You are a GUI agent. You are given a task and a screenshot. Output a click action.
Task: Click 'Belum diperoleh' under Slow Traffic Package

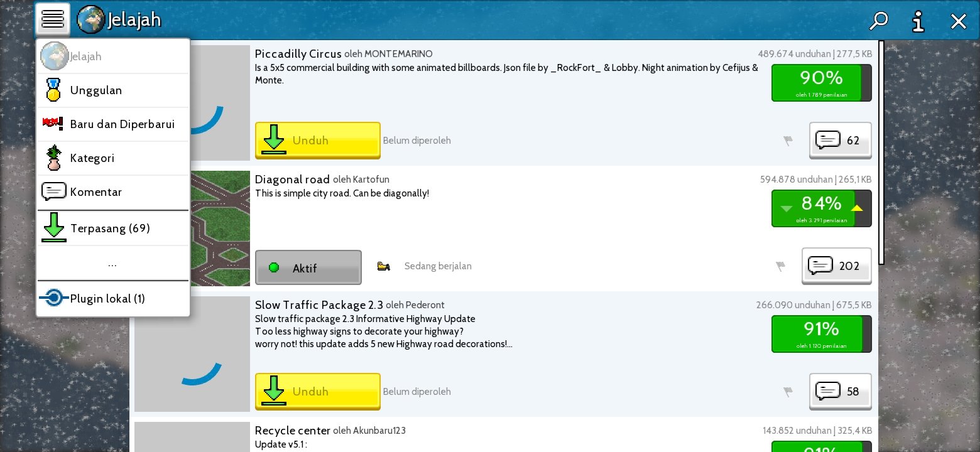pyautogui.click(x=416, y=392)
